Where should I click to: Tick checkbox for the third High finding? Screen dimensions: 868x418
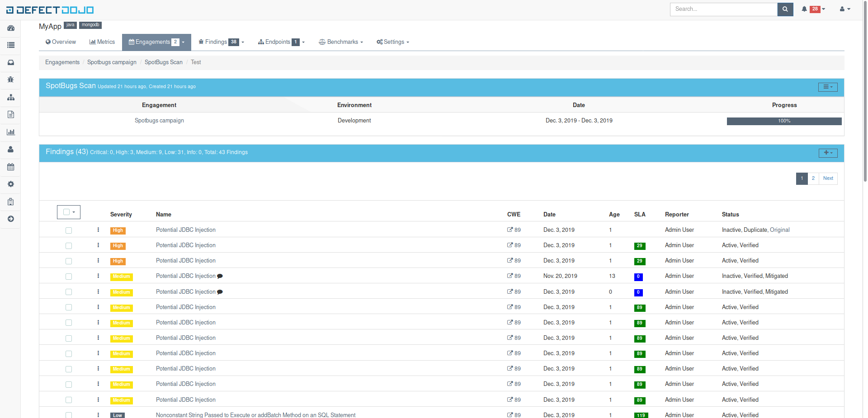[69, 261]
